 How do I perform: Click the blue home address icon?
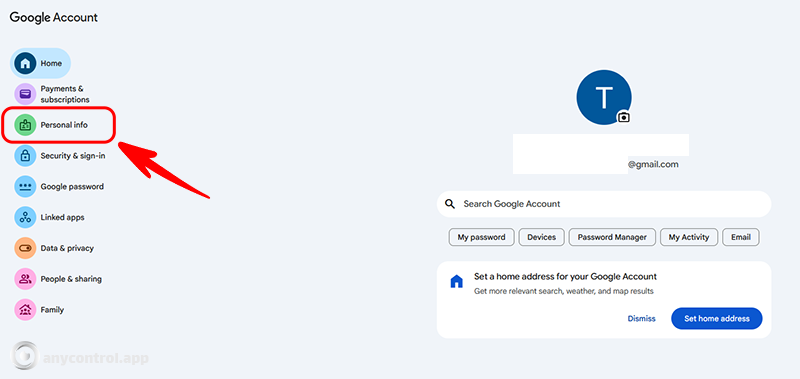coord(456,281)
